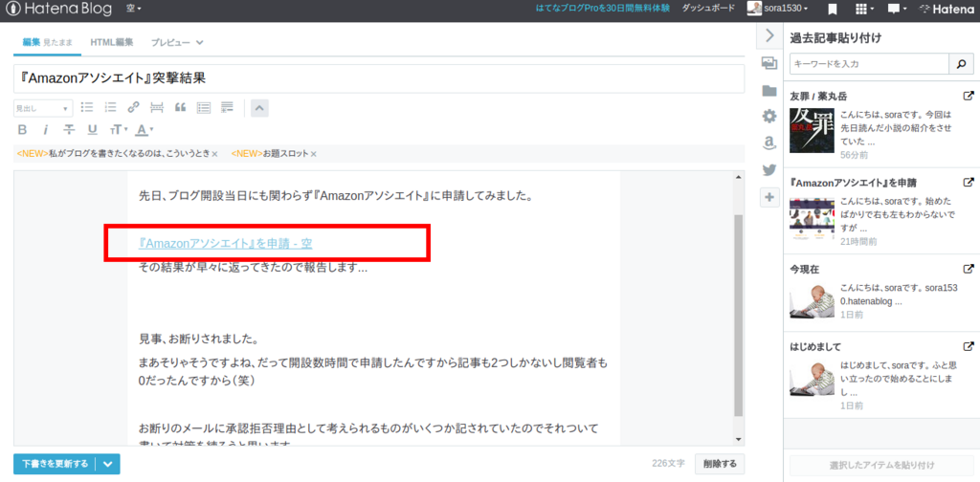The image size is (980, 482).
Task: Open the 見出し heading style dropdown
Action: (43, 108)
